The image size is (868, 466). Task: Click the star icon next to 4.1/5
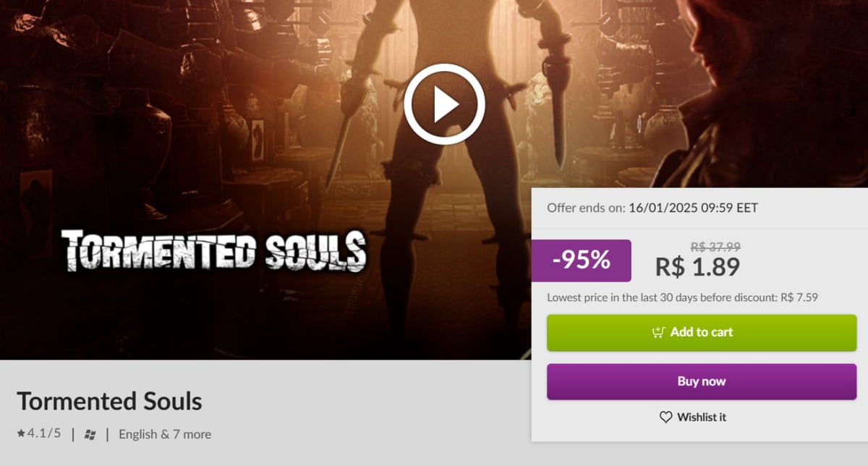pyautogui.click(x=21, y=433)
